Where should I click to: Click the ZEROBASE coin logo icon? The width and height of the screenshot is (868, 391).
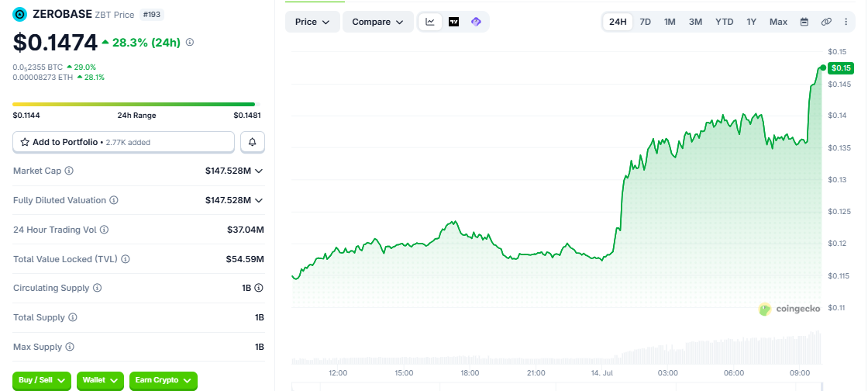(20, 15)
